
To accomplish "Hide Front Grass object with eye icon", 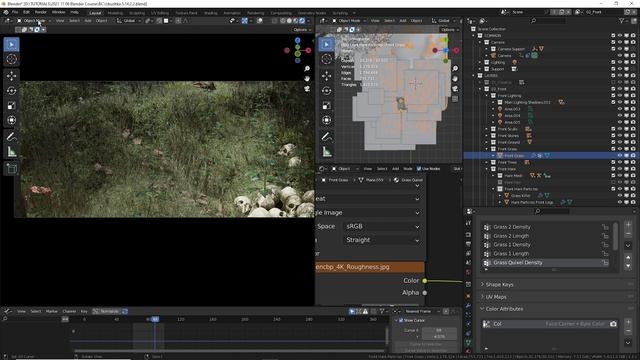I will click(x=620, y=156).
